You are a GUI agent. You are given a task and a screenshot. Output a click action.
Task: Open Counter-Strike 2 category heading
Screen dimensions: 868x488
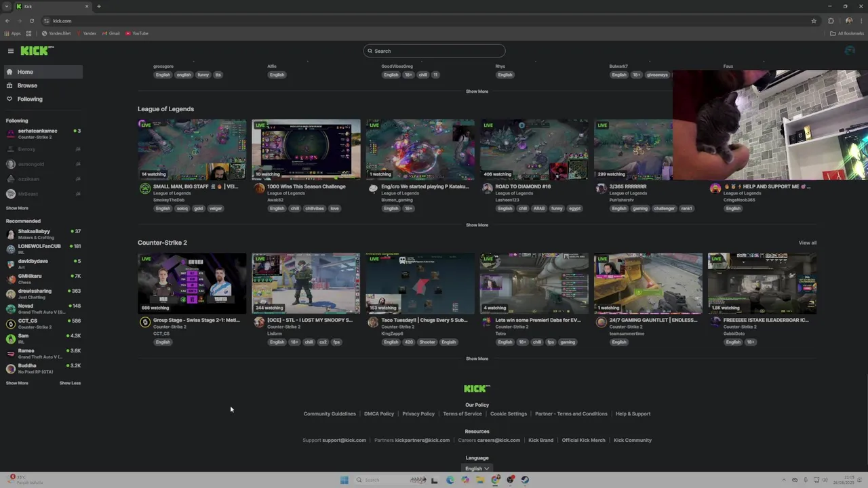162,243
